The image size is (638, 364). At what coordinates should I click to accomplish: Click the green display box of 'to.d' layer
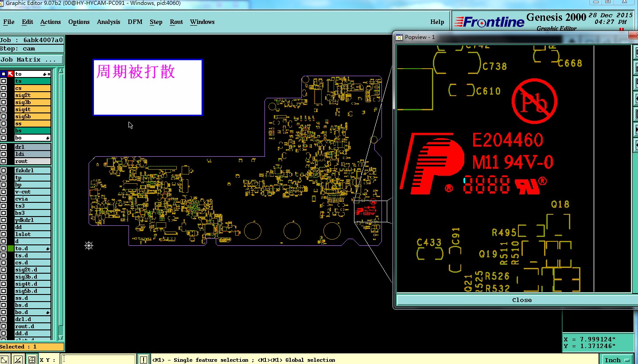click(x=10, y=248)
